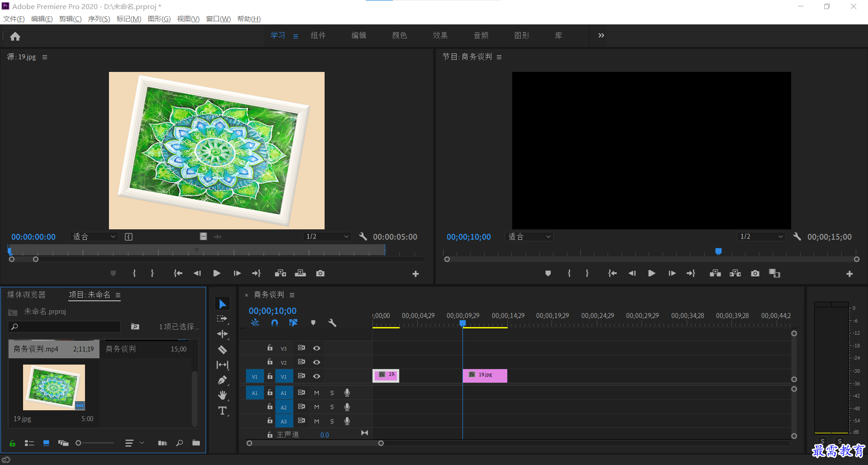Select the Track Select Forward tool
Viewport: 868px width, 465px height.
tap(222, 319)
